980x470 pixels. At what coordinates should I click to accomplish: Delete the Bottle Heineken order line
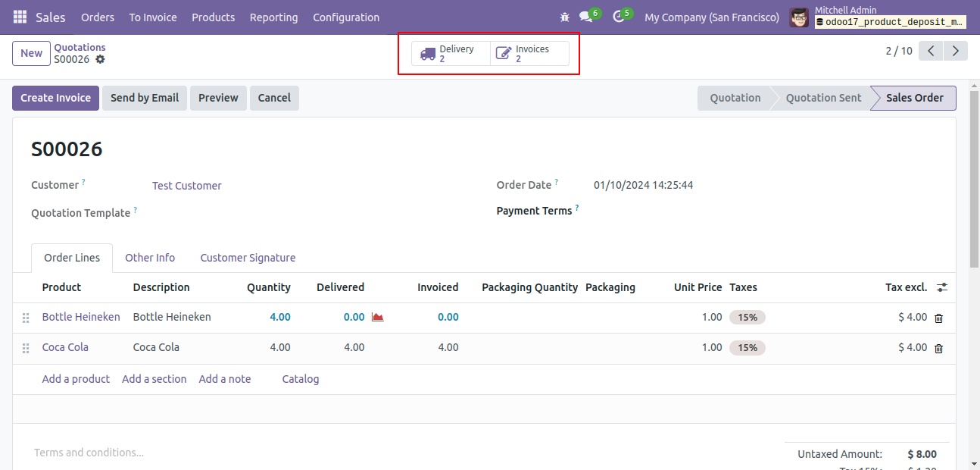tap(938, 318)
